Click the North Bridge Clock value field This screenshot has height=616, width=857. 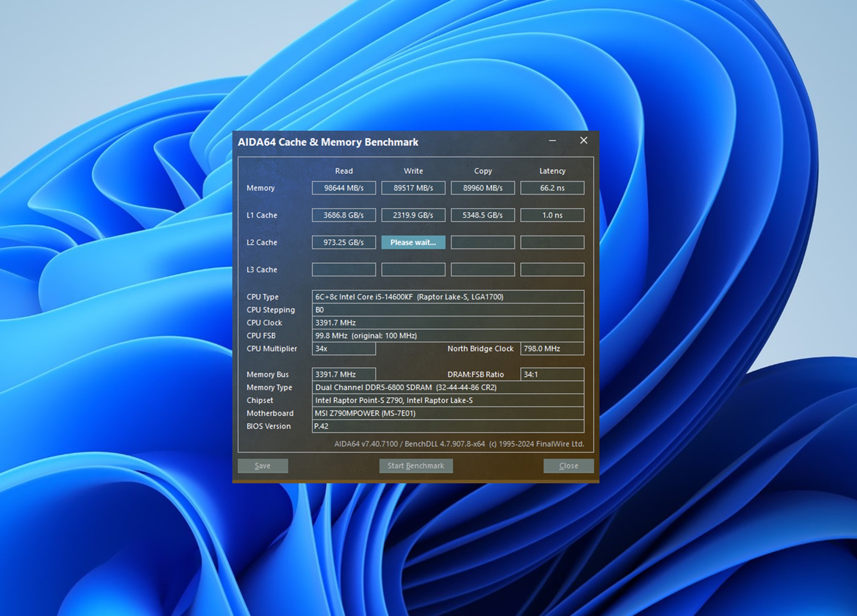pyautogui.click(x=552, y=348)
